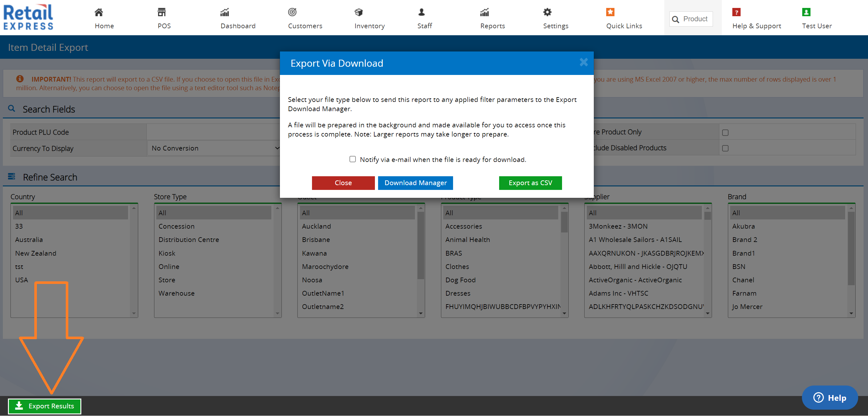Toggle the Include Disabled Products checkbox
Image resolution: width=868 pixels, height=416 pixels.
coord(725,148)
